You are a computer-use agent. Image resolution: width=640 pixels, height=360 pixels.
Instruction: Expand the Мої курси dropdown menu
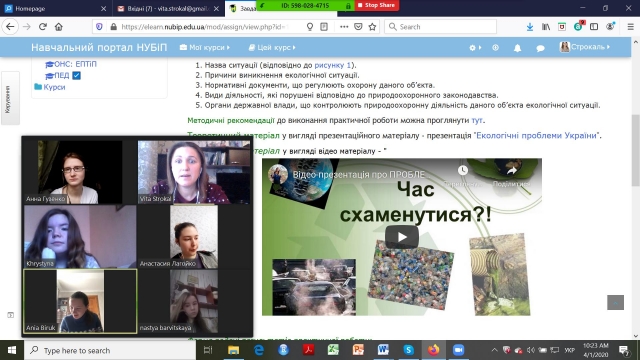click(x=205, y=48)
